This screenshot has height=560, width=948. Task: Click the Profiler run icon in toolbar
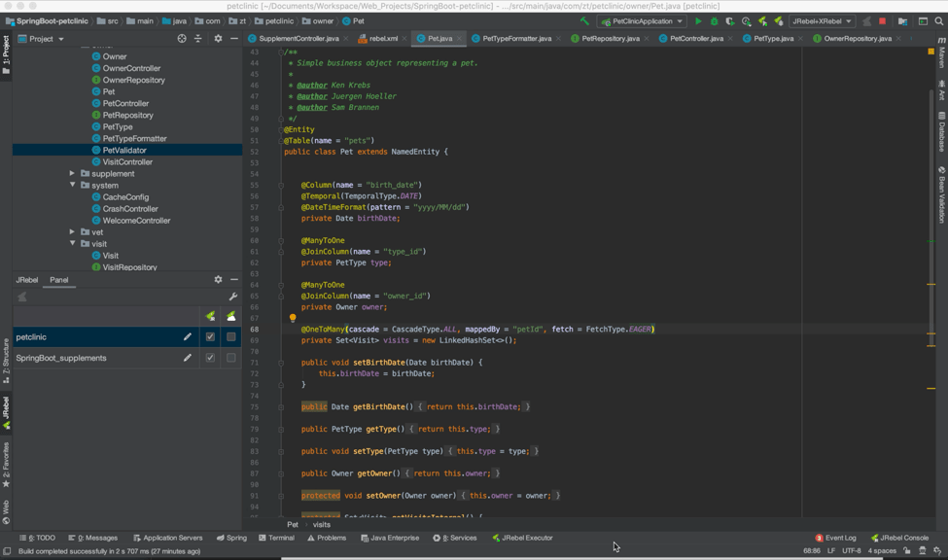[746, 21]
